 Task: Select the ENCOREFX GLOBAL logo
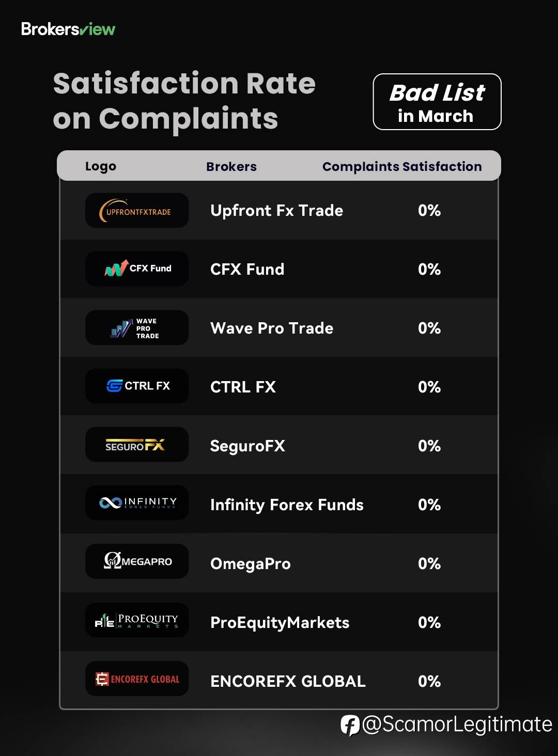click(x=137, y=679)
